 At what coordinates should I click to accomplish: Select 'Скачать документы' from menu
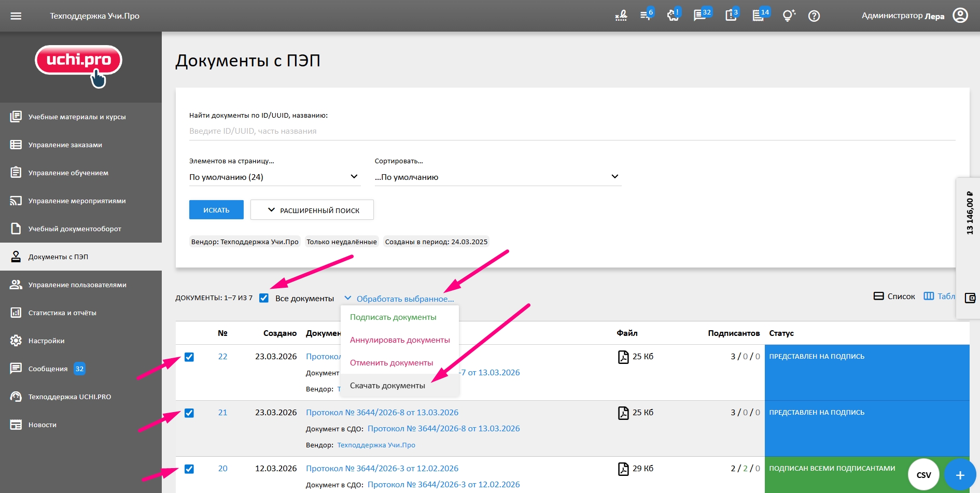387,386
